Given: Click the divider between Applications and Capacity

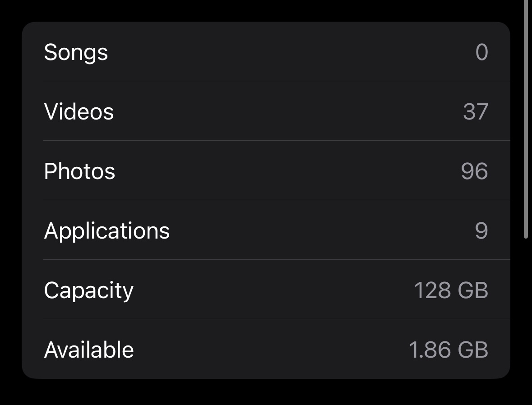Looking at the screenshot, I should [276, 259].
